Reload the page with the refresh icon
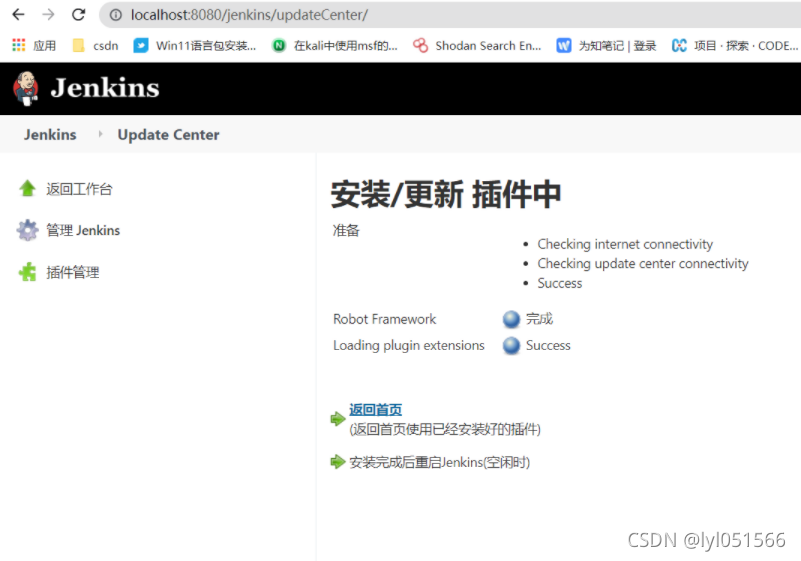 pos(79,15)
